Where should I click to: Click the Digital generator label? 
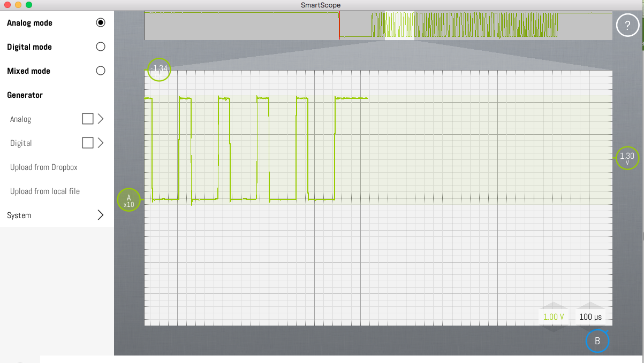coord(21,143)
